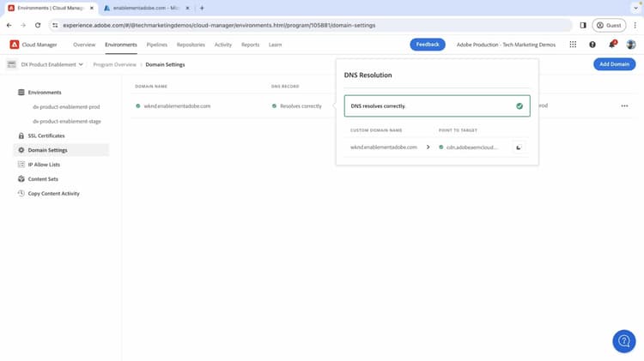Click the site information icon in address bar
Screen dimensions: 644x361
click(55, 25)
